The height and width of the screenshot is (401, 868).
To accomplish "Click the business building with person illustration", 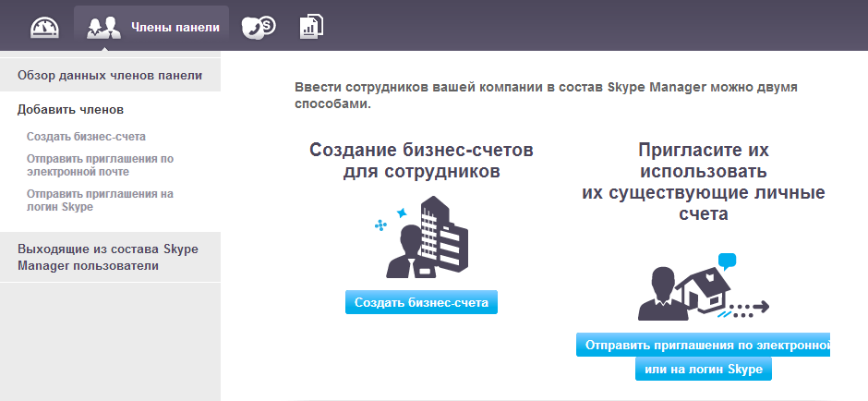I will (x=421, y=237).
